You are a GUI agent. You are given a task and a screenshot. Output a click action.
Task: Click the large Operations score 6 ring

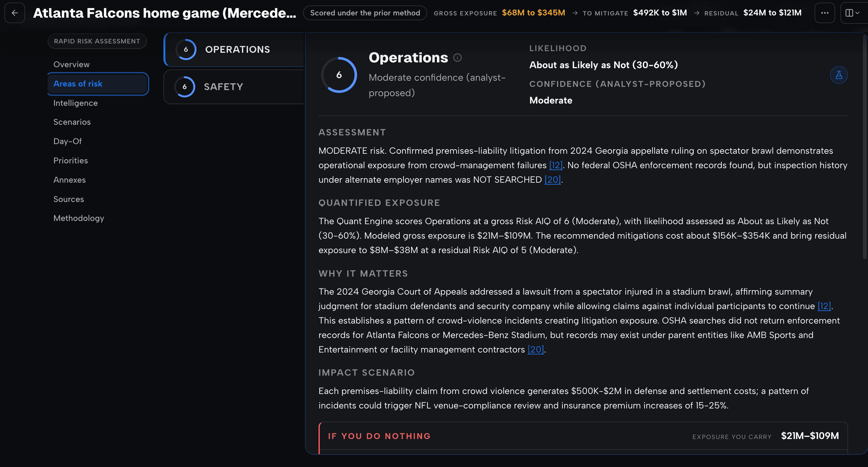[339, 75]
